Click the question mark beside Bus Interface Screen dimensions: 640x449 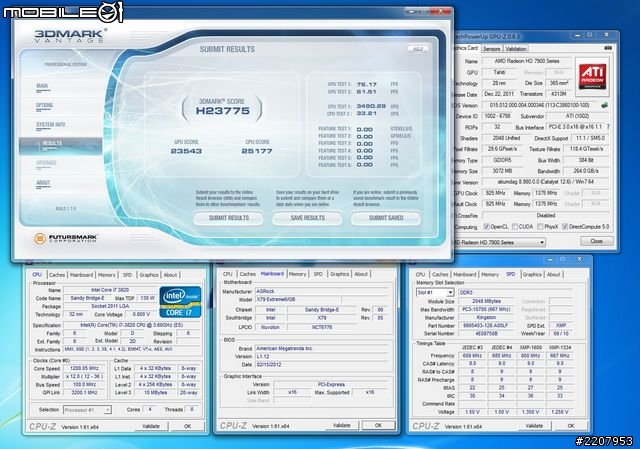[x=608, y=127]
